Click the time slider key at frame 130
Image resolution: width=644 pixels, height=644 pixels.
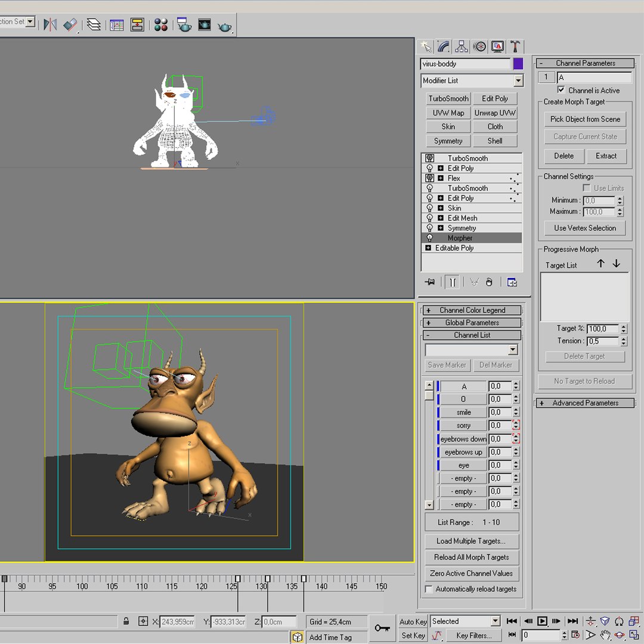click(267, 578)
